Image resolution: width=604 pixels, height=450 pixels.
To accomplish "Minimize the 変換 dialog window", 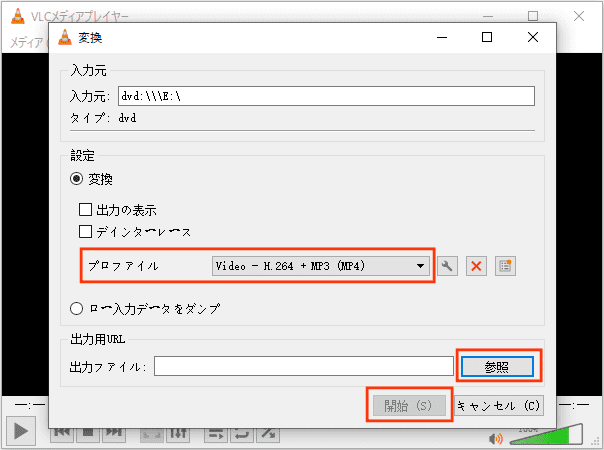I will [x=442, y=37].
